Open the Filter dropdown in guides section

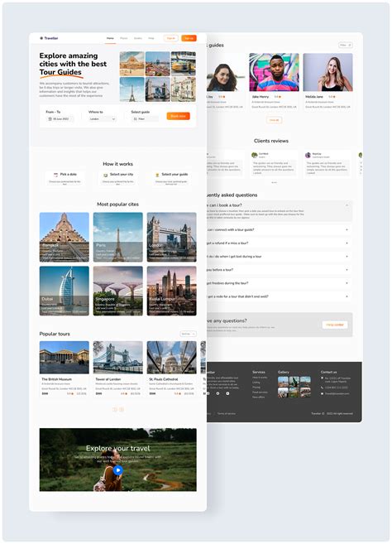(346, 45)
